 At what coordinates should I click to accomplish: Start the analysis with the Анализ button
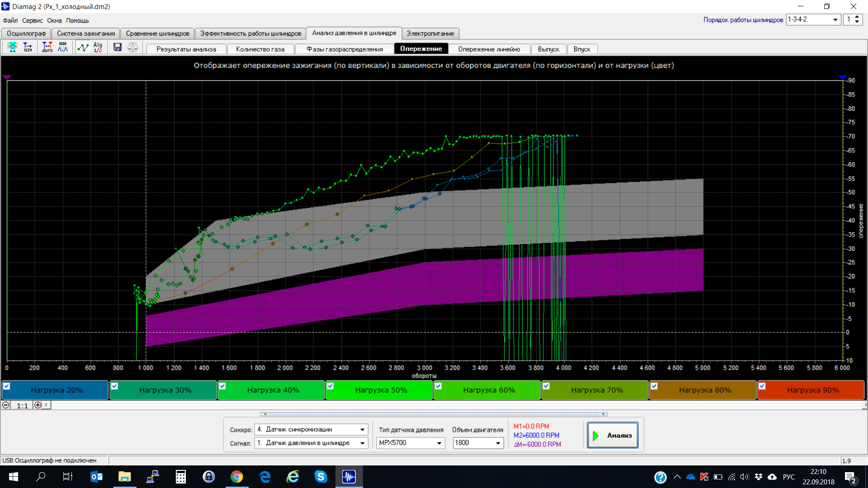coord(613,435)
